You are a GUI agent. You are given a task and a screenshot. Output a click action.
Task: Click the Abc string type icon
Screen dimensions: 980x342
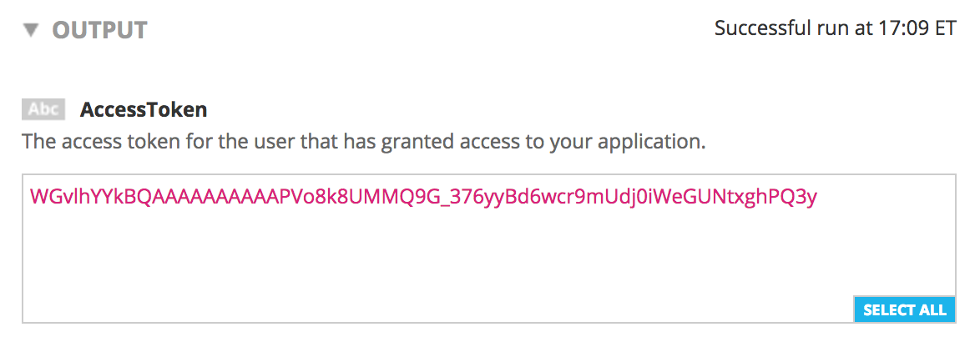pyautogui.click(x=43, y=109)
